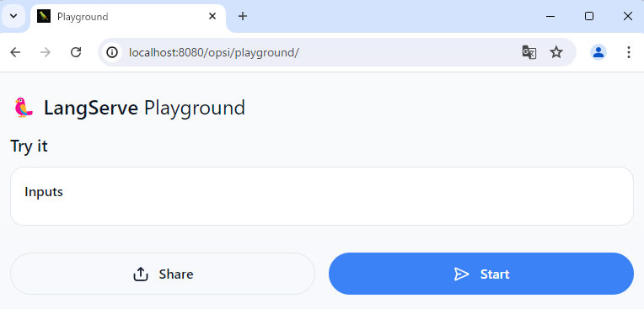Open the site information icon in address bar
The width and height of the screenshot is (644, 309).
[x=112, y=52]
